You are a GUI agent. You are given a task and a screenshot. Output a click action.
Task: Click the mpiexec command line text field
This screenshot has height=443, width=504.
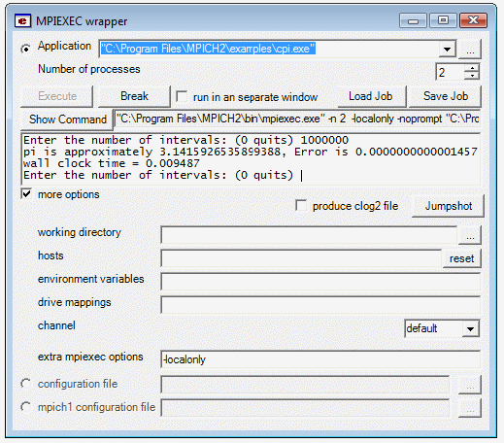point(297,119)
